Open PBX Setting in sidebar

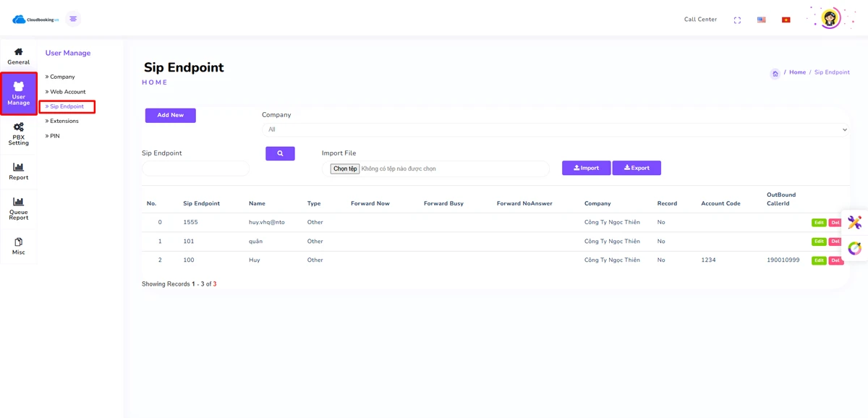click(x=19, y=134)
